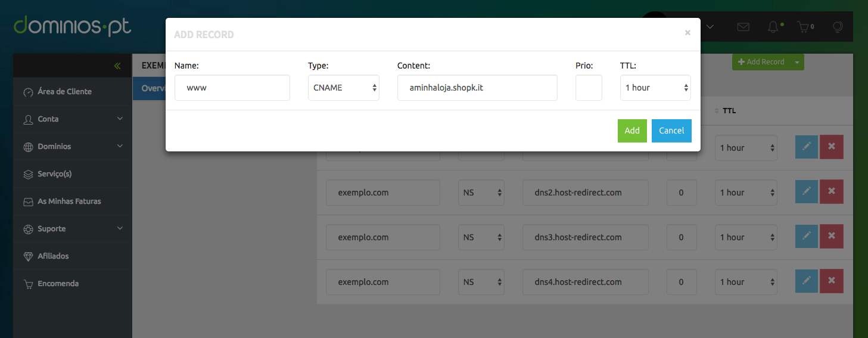Click the Content field with aminhaloja.shopk.it

coord(477,88)
